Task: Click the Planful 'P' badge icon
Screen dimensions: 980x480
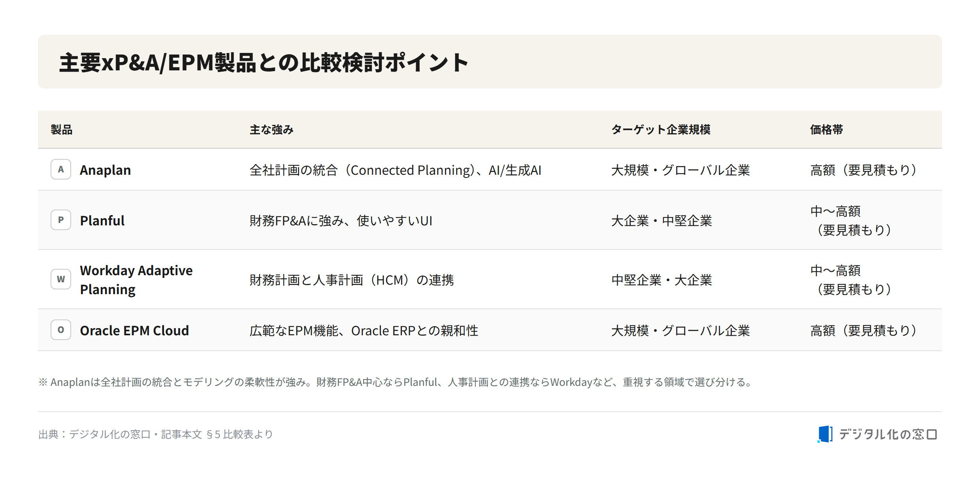Action: click(x=61, y=220)
